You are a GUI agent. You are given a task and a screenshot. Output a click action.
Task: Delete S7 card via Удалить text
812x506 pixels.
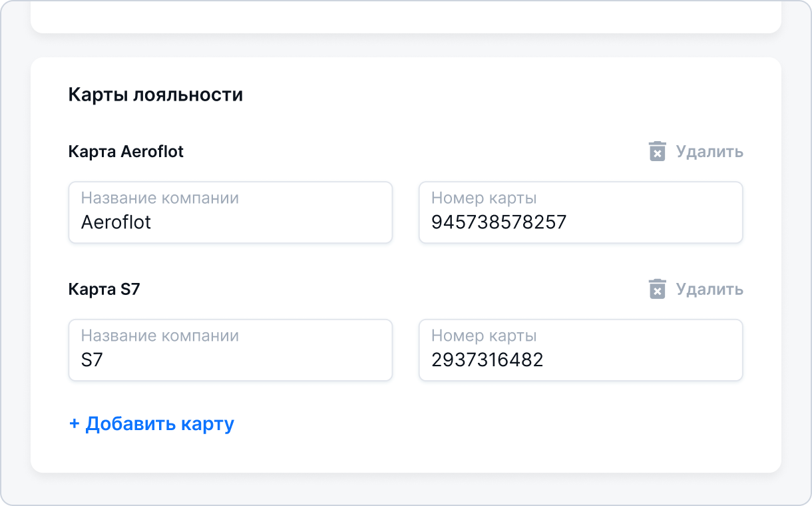710,290
